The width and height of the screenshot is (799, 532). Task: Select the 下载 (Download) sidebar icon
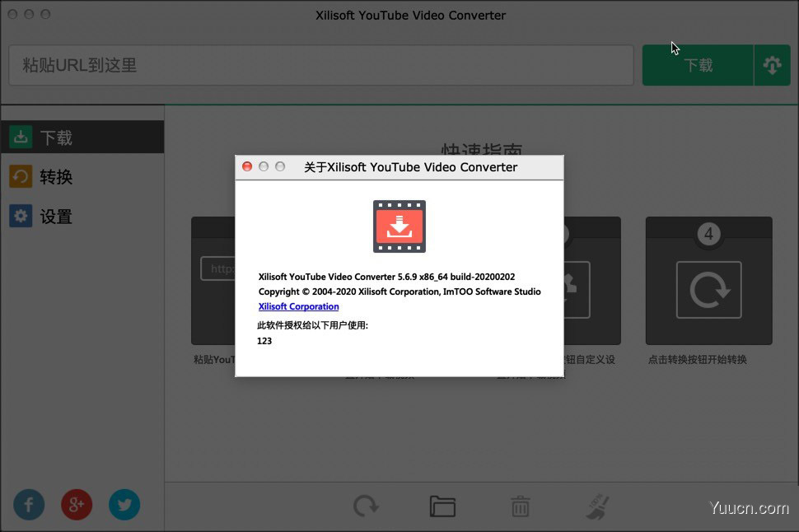point(21,137)
